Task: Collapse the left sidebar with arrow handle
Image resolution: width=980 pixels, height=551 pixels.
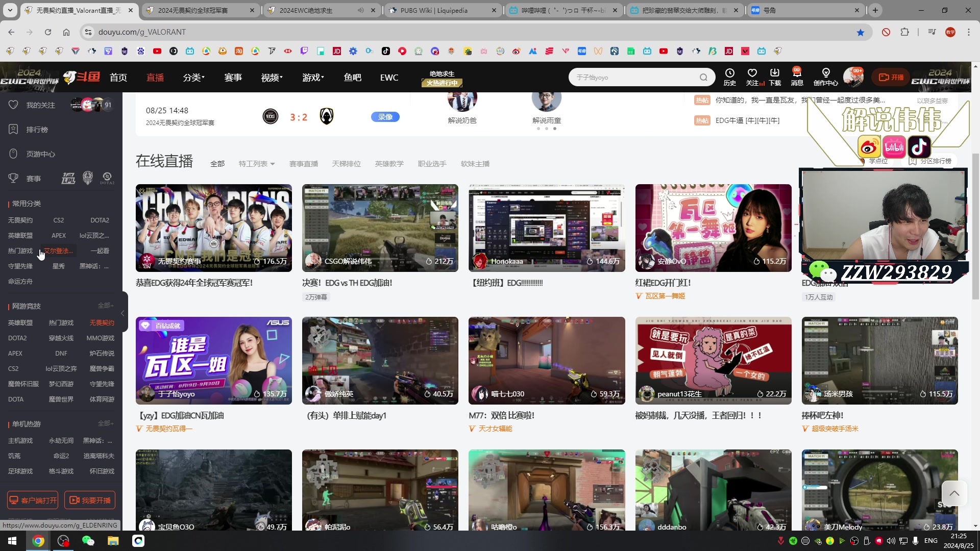Action: [x=123, y=313]
